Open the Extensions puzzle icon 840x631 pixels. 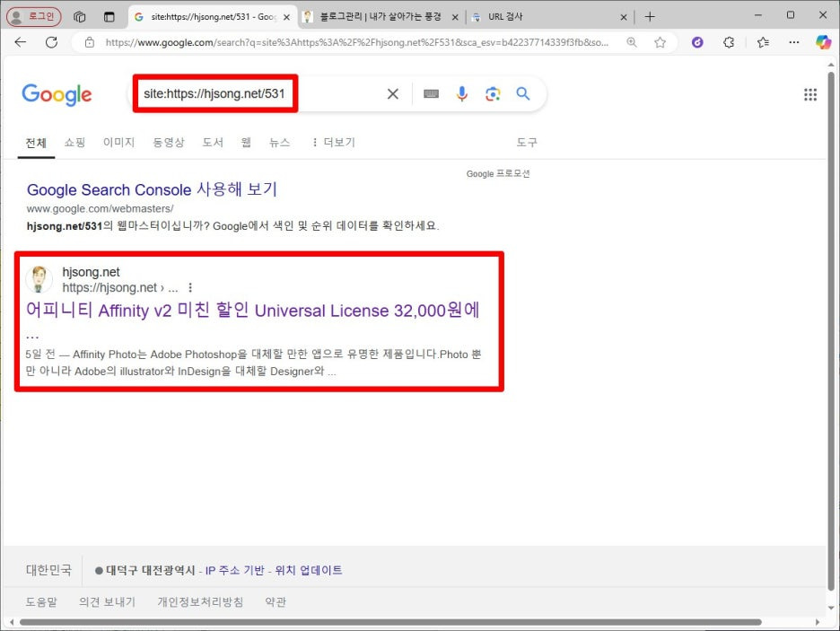729,42
